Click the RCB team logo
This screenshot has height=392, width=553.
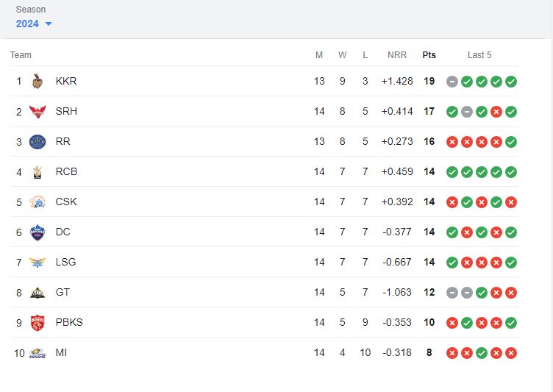[38, 171]
